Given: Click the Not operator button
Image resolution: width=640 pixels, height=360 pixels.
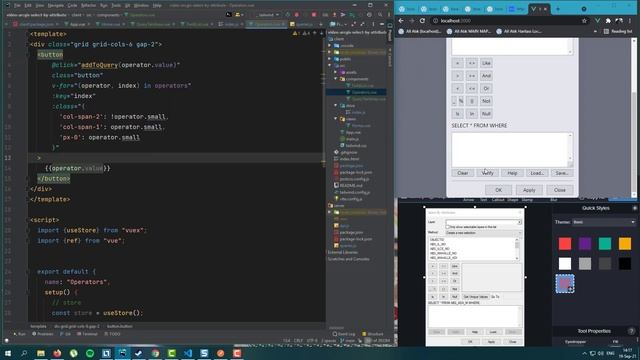Looking at the screenshot, I should click(486, 101).
